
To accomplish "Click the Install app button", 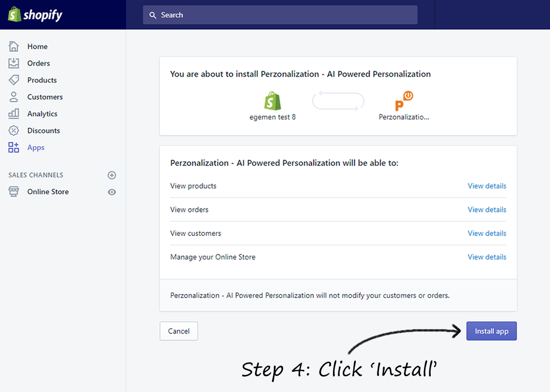I will tap(492, 331).
